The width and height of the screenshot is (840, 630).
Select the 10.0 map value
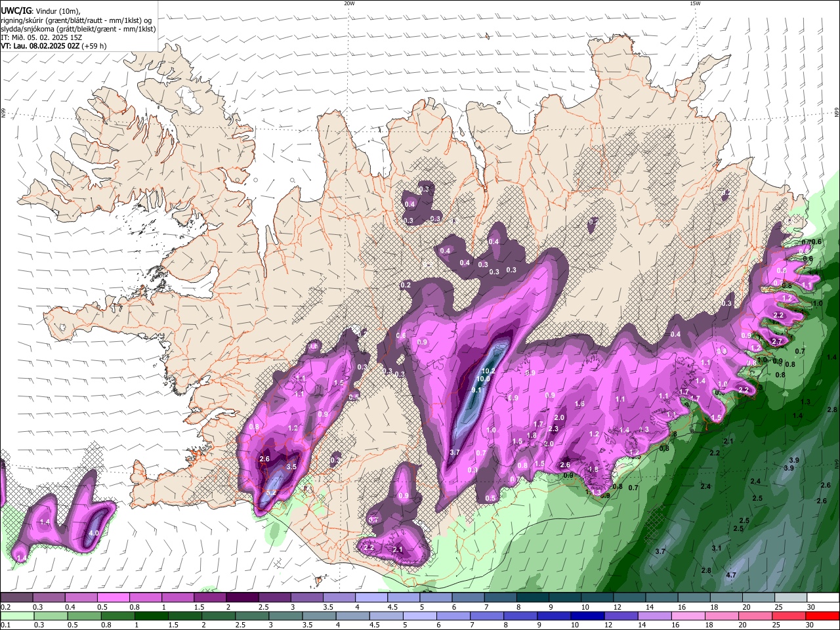(483, 379)
